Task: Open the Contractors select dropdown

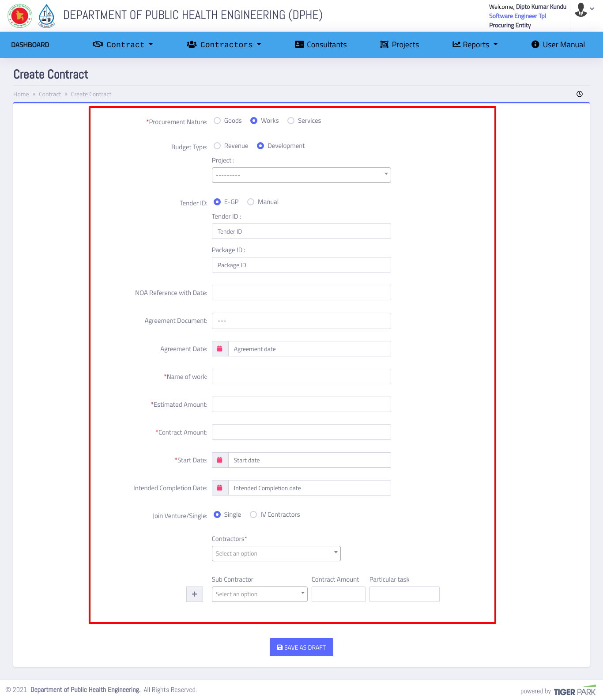Action: 276,554
